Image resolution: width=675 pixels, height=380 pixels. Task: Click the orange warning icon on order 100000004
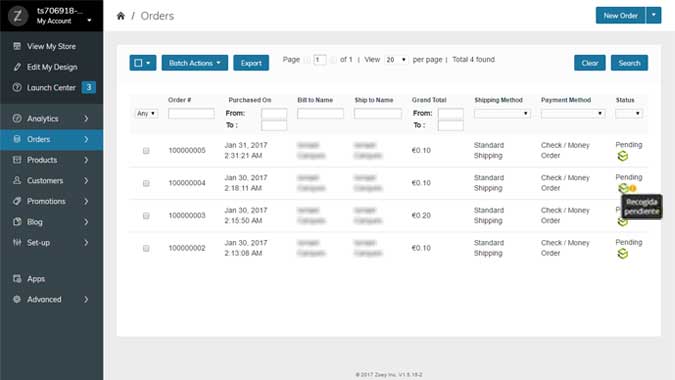[632, 188]
